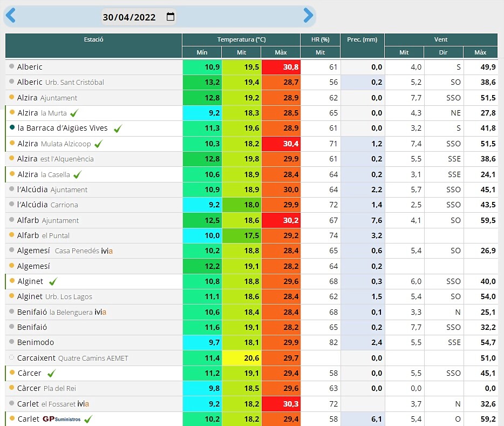Click the checkmark next to Alzira Mulata Alzicoop
504x426 pixels.
99,144
